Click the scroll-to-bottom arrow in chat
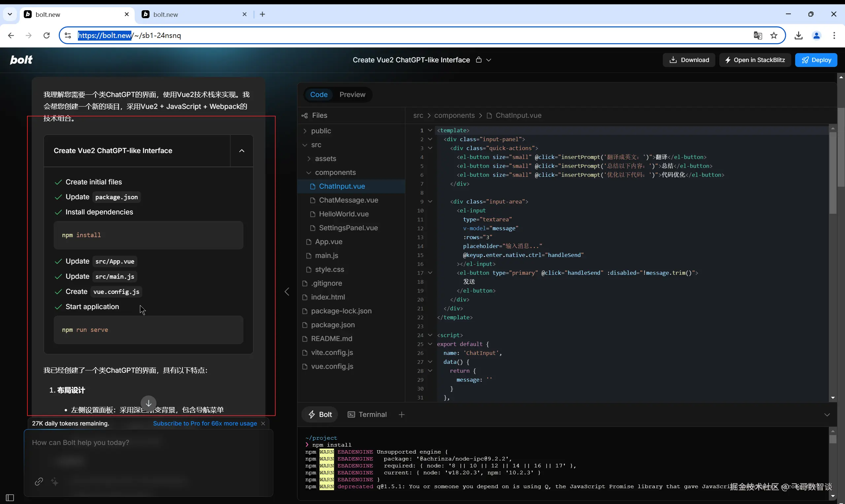Screen dimensions: 845x504 (149, 403)
